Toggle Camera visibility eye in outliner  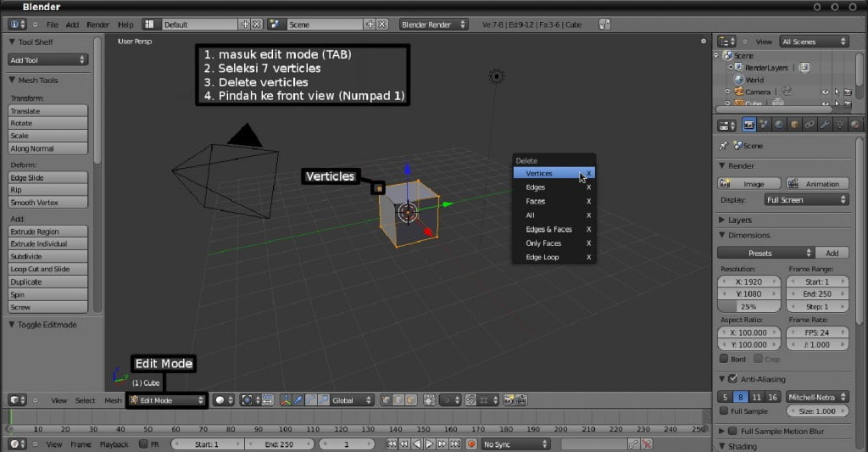click(x=825, y=92)
